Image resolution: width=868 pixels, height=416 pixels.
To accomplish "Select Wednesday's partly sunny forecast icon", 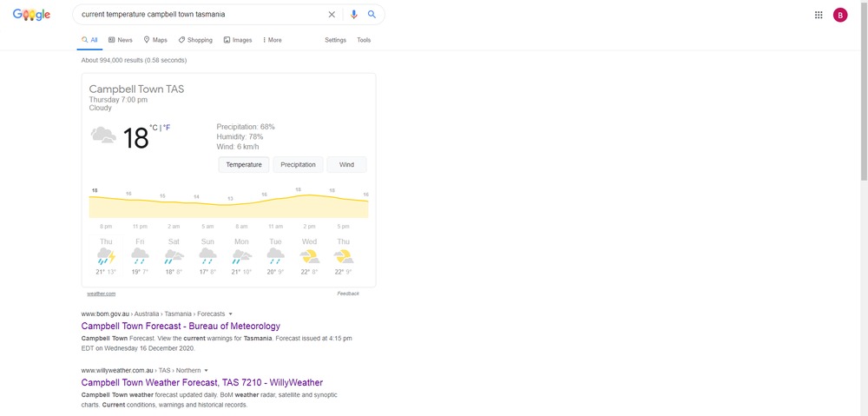I will coord(309,256).
